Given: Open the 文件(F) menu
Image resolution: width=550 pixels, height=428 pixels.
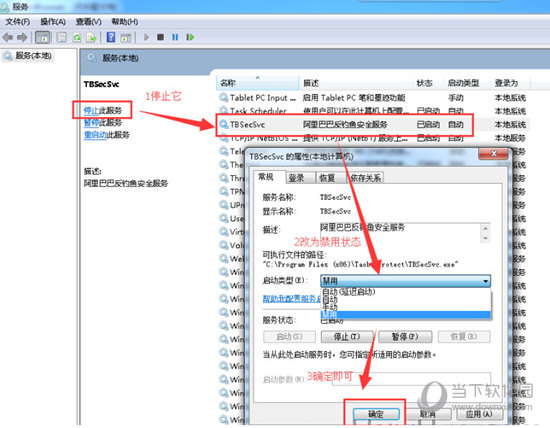Looking at the screenshot, I should [x=18, y=22].
